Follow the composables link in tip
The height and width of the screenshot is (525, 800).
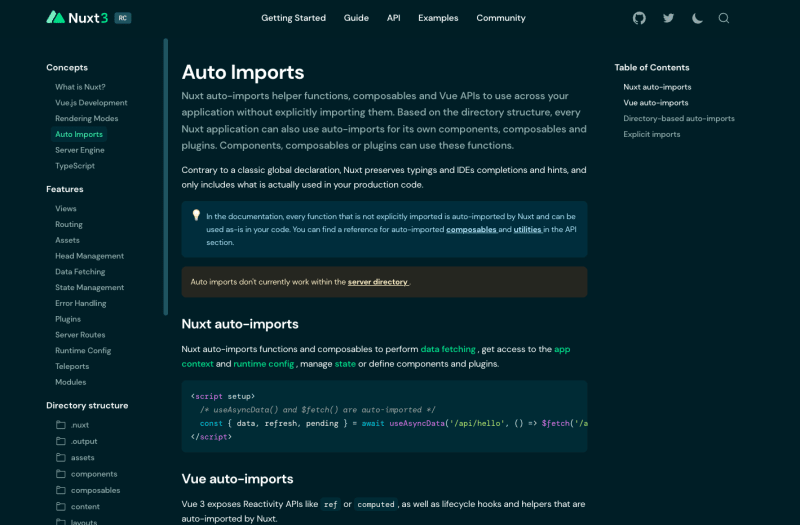tap(471, 229)
